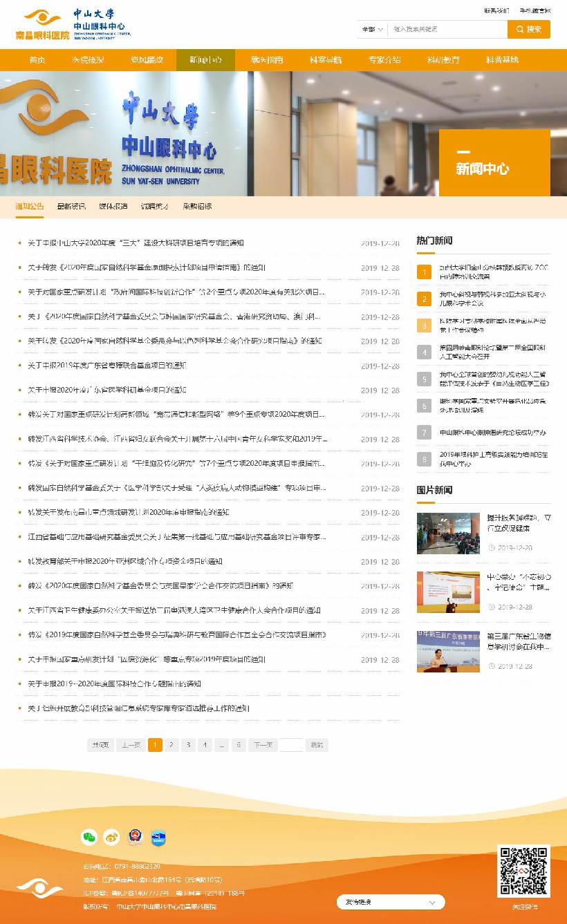Open picture news thumbnail with red banner meeting
The width and height of the screenshot is (567, 924).
tap(448, 592)
